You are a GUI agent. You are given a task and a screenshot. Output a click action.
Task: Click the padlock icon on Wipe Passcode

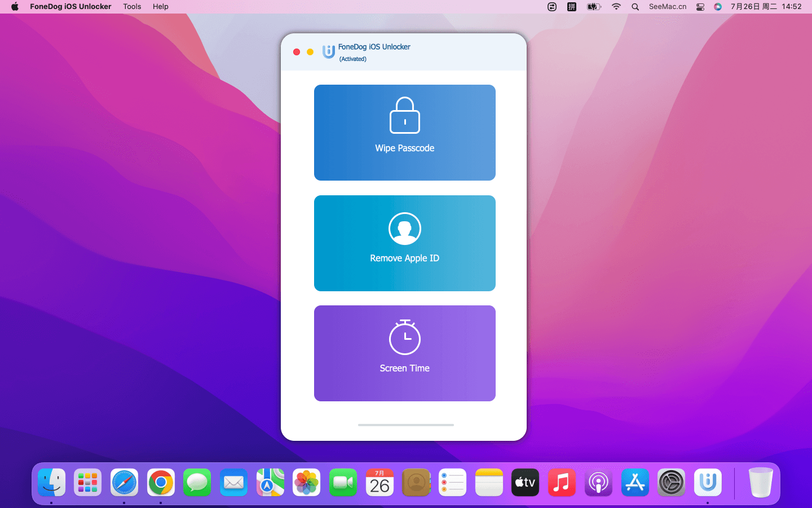[404, 115]
